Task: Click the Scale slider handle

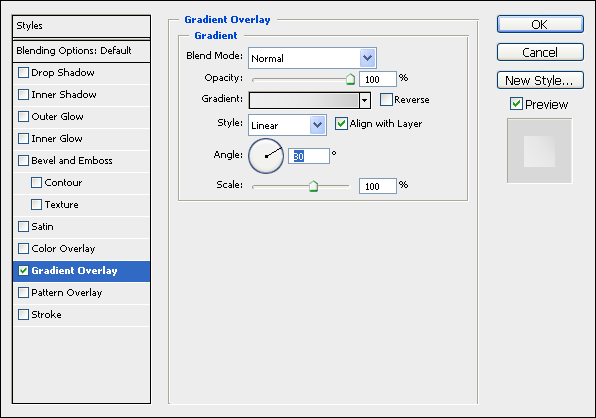Action: point(313,186)
